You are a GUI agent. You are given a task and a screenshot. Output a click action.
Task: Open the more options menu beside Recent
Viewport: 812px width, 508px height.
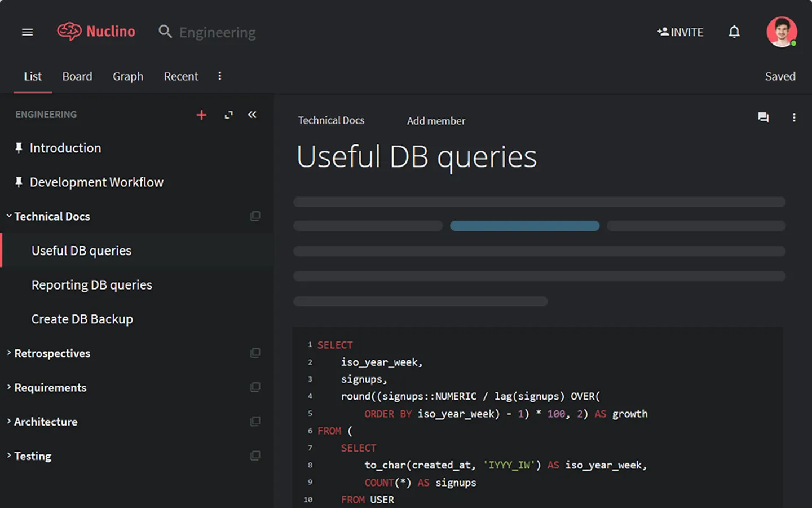point(220,76)
